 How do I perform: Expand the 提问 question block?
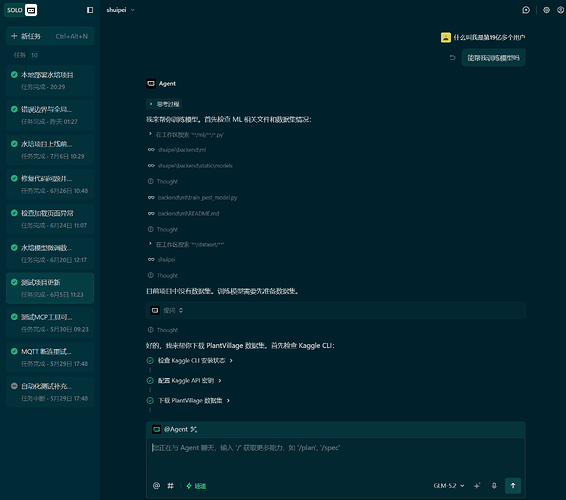[x=336, y=310]
